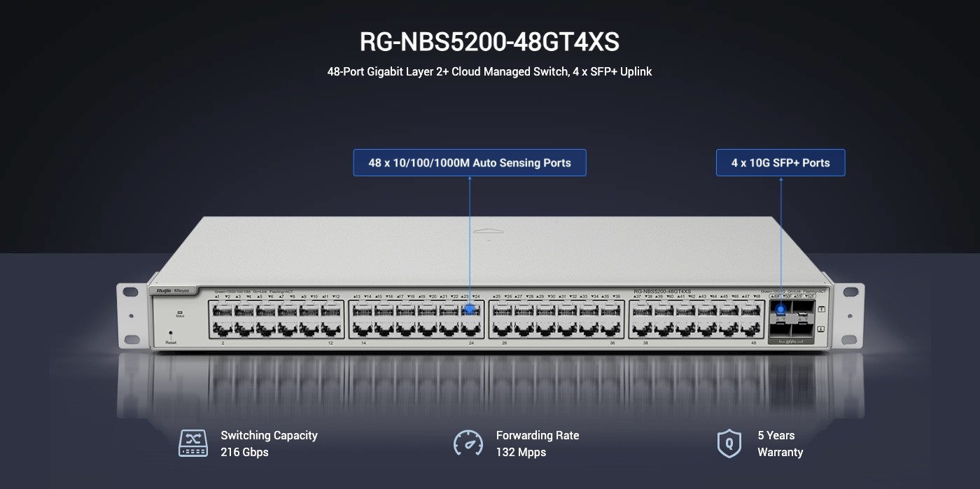Click the 132 Mpps value text
The image size is (980, 489).
click(521, 452)
